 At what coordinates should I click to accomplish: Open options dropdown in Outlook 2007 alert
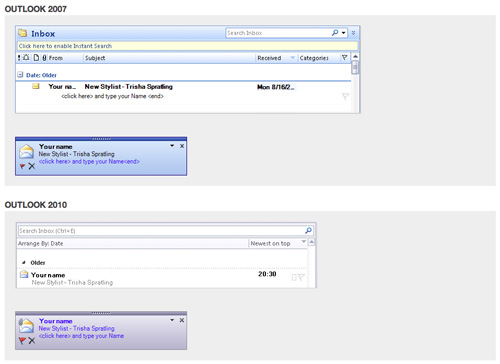(x=172, y=146)
